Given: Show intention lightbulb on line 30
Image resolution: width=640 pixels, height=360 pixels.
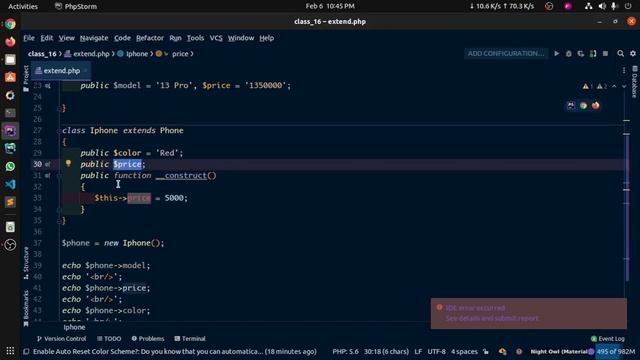Looking at the screenshot, I should [68, 163].
